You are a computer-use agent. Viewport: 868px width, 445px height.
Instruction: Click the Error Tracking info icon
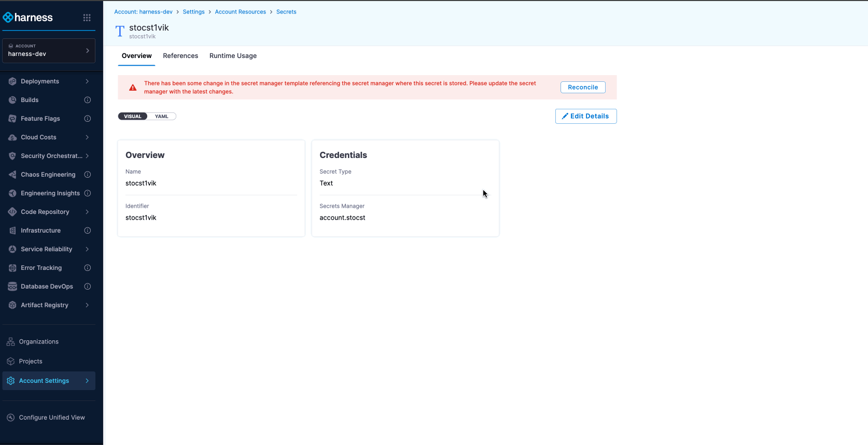88,268
